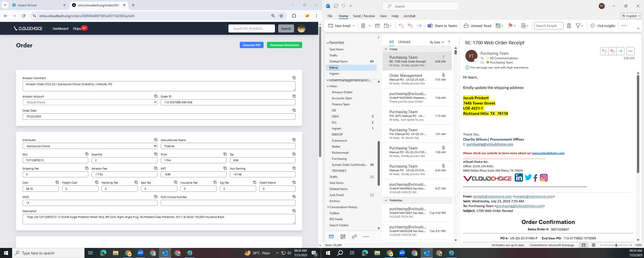Viewport: 644px width, 258px height.
Task: Click Send/Receive sync icon in Outlook title bar
Action: (336, 6)
